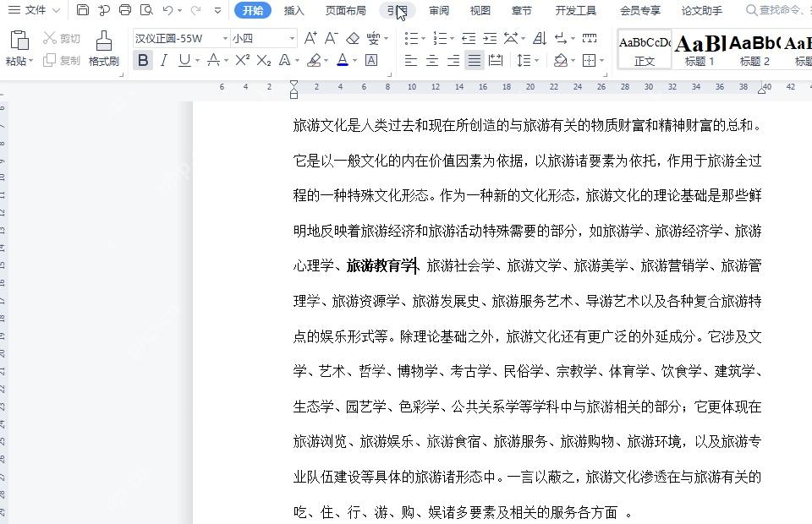Align text right
Viewport: 812px width, 524px height.
pyautogui.click(x=453, y=61)
